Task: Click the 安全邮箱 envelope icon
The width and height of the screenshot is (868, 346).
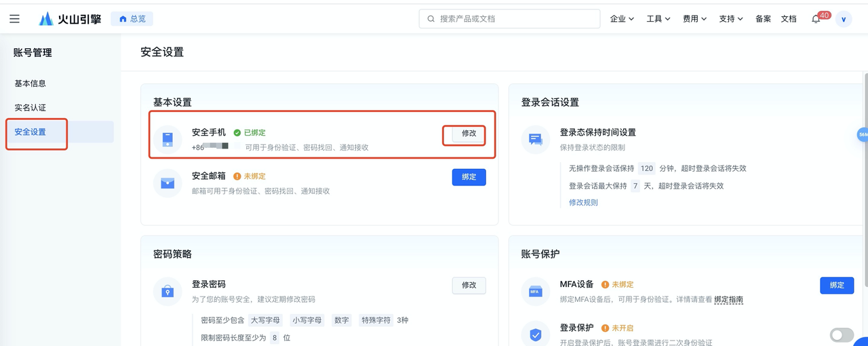Action: 167,183
